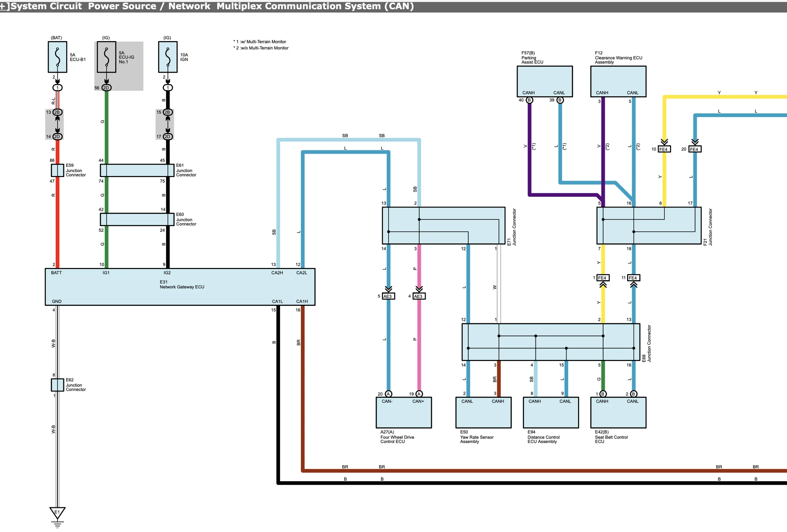Click the 2D connector oval at pin 17
This screenshot has height=532, width=787.
point(168,137)
